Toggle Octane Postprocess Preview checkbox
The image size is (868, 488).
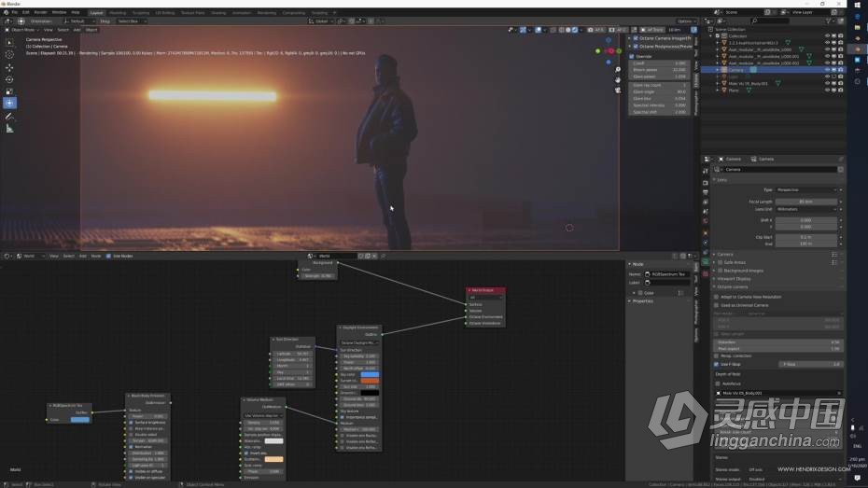click(x=636, y=47)
